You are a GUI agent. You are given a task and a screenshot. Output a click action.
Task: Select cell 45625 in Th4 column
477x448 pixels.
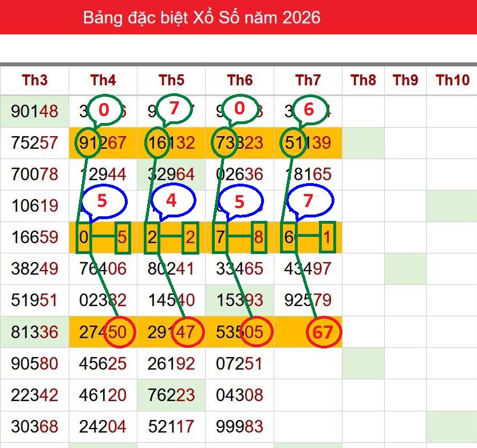[x=103, y=363]
